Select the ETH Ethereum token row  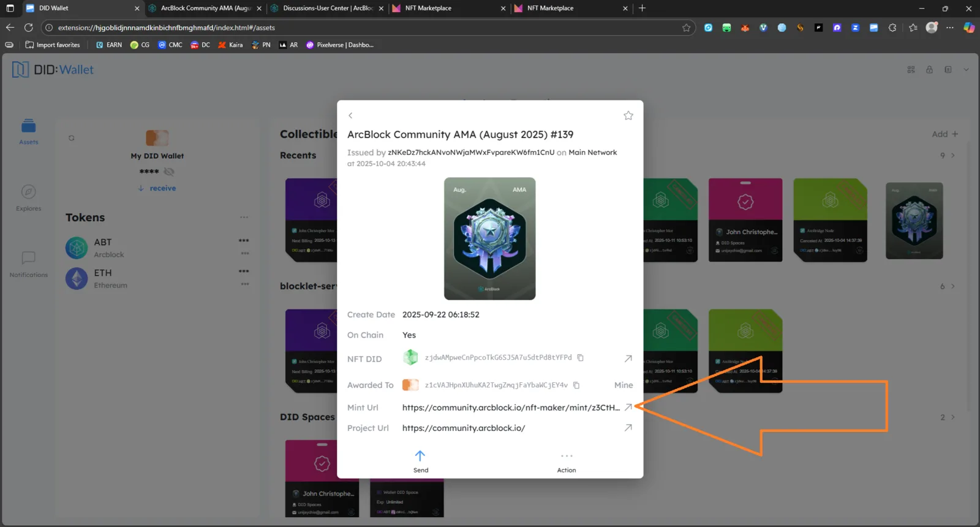[x=157, y=279]
